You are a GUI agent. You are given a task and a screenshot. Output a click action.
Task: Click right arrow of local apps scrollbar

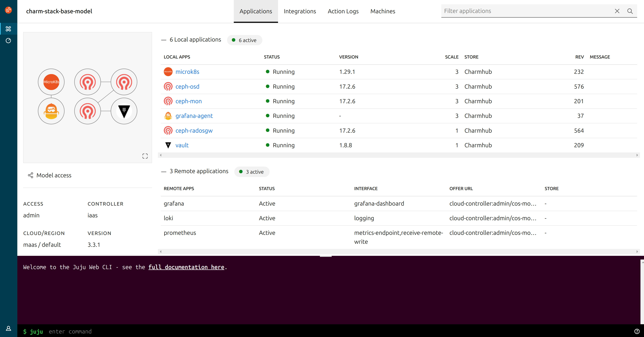pyautogui.click(x=637, y=155)
